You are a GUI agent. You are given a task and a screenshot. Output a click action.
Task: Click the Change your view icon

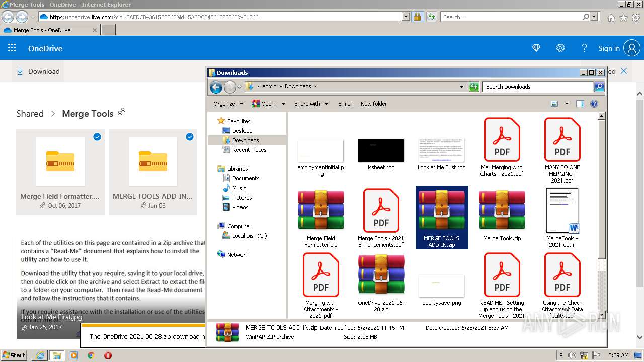point(554,104)
